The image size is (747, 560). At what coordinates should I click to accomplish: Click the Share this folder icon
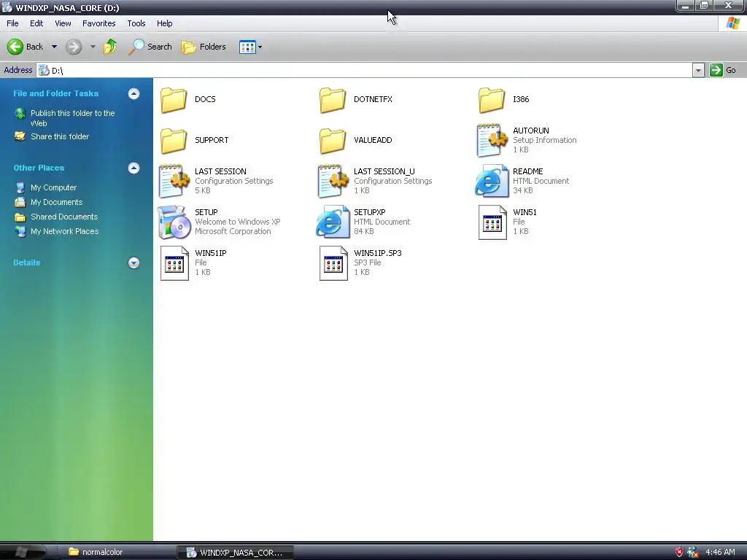coord(20,136)
